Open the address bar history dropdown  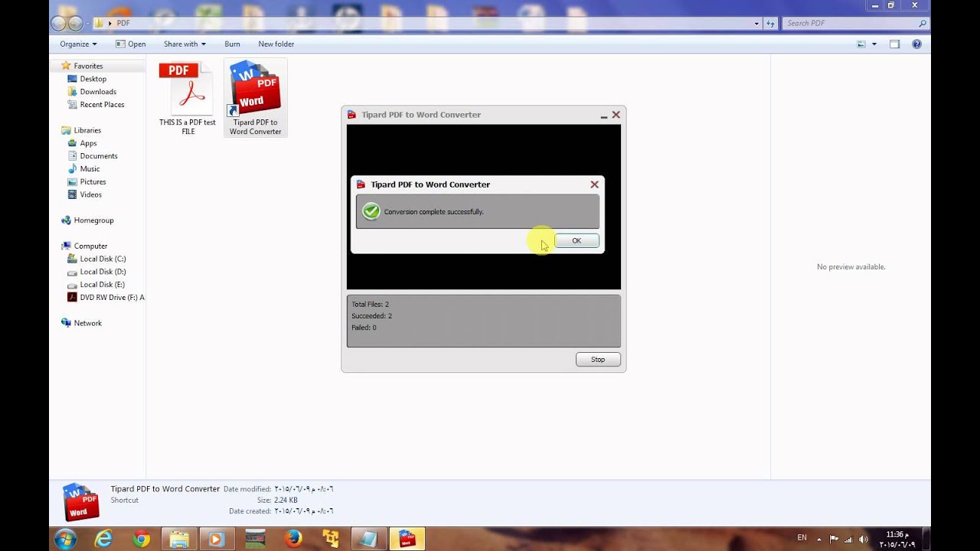[x=757, y=23]
